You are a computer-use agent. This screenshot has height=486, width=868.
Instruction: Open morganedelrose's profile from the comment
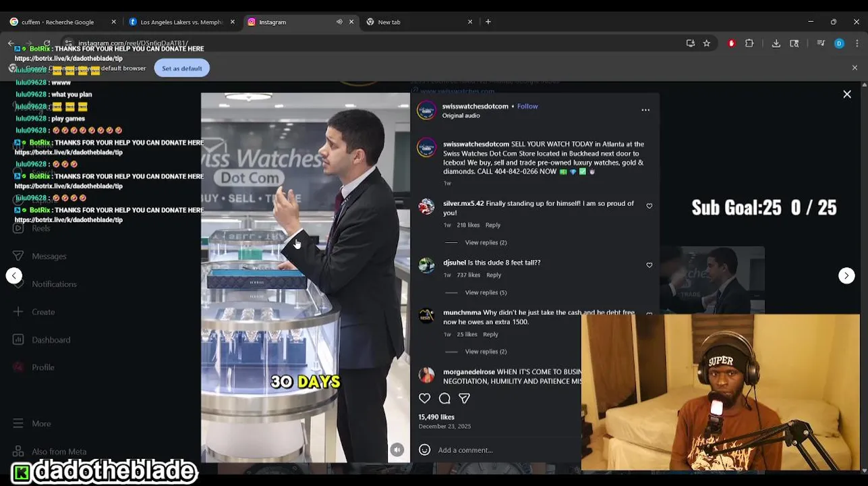469,372
